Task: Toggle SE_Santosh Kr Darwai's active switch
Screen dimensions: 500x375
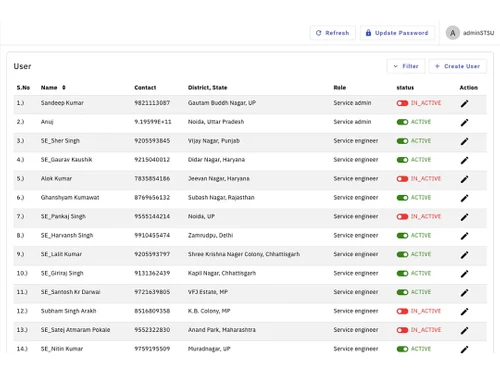Action: (x=402, y=292)
